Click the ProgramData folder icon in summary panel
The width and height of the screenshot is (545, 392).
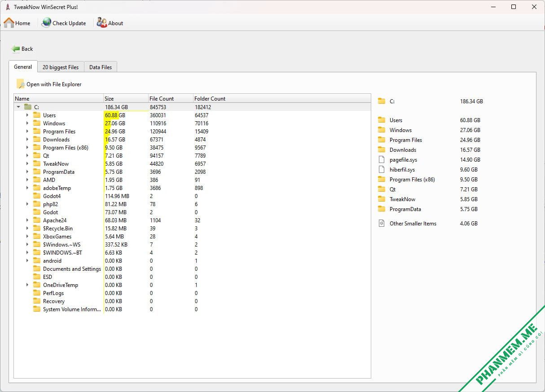[x=382, y=209]
